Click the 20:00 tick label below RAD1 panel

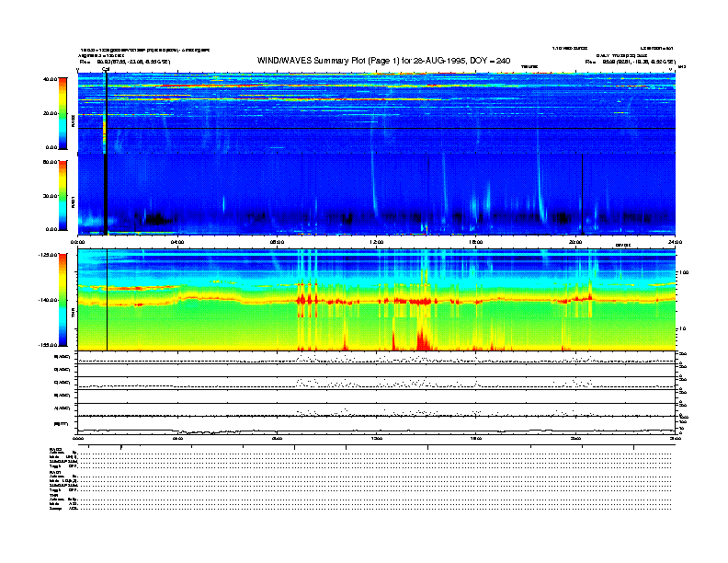(575, 242)
